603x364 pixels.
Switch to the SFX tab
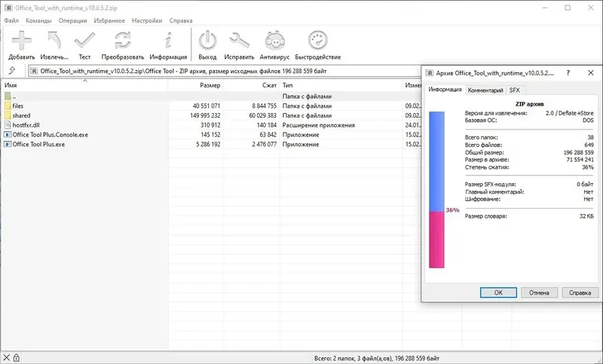click(515, 90)
